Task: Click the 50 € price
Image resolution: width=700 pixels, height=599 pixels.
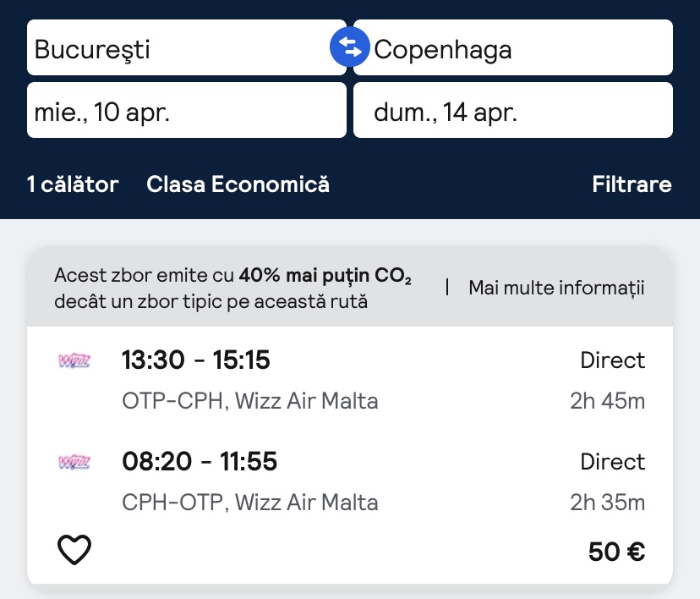Action: tap(616, 552)
